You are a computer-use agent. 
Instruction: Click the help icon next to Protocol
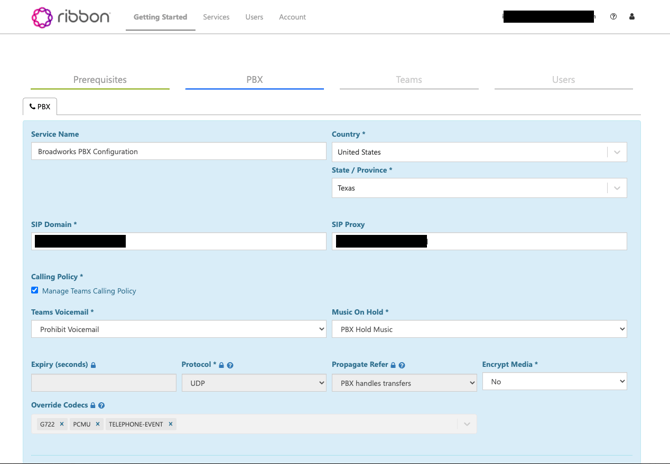(230, 365)
